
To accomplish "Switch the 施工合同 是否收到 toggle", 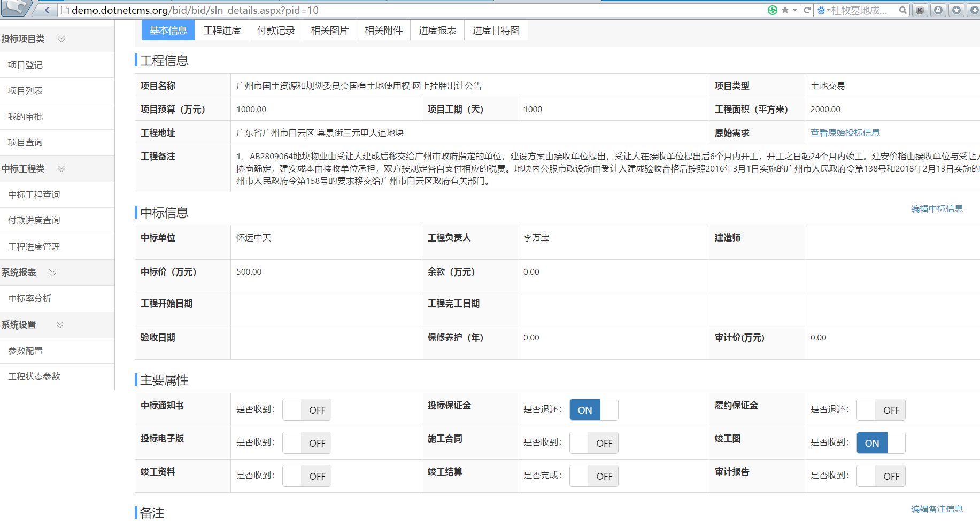I will pyautogui.click(x=594, y=443).
